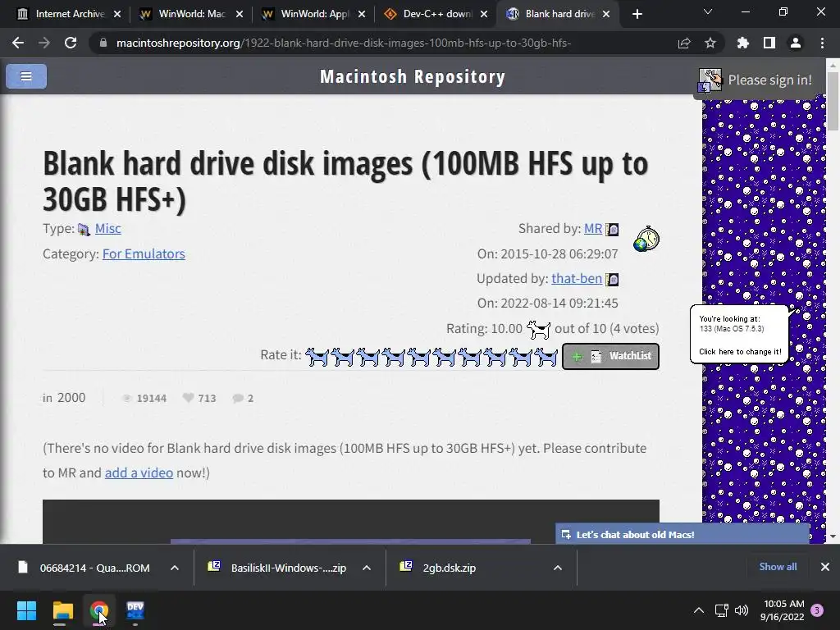
Task: Rate the item five dogs
Action: 419,357
